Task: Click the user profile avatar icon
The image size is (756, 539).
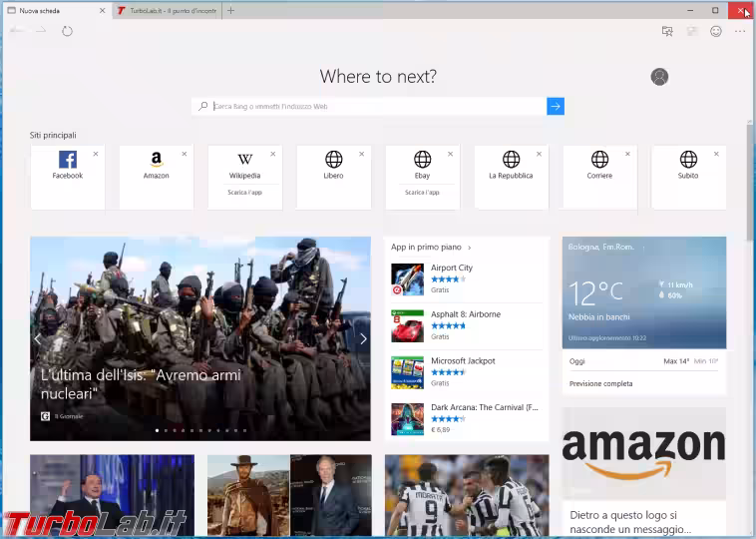Action: click(x=659, y=77)
